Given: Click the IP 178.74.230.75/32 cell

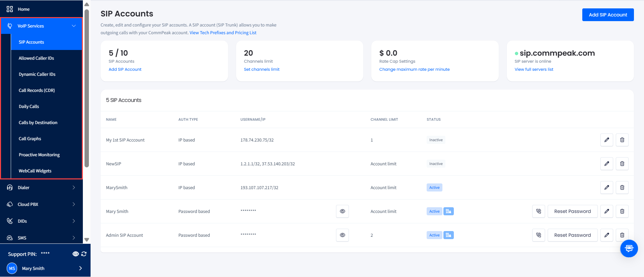Looking at the screenshot, I should (257, 140).
